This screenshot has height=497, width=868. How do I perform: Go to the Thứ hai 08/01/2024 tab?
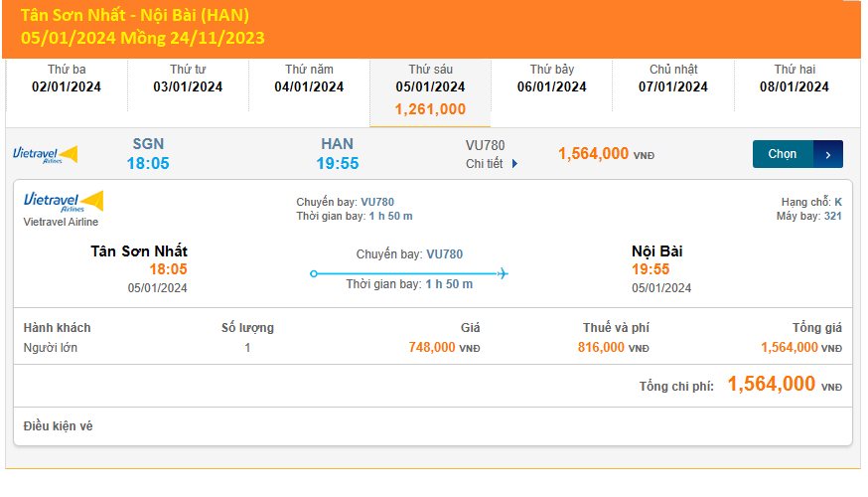point(795,79)
